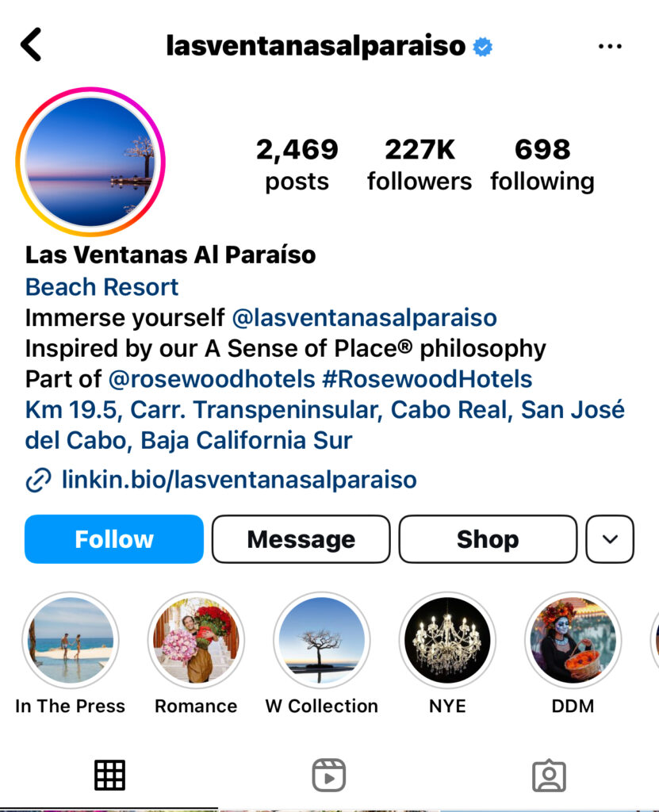Switch to the Reels tab
Viewport: 659px width, 812px height.
pyautogui.click(x=329, y=776)
